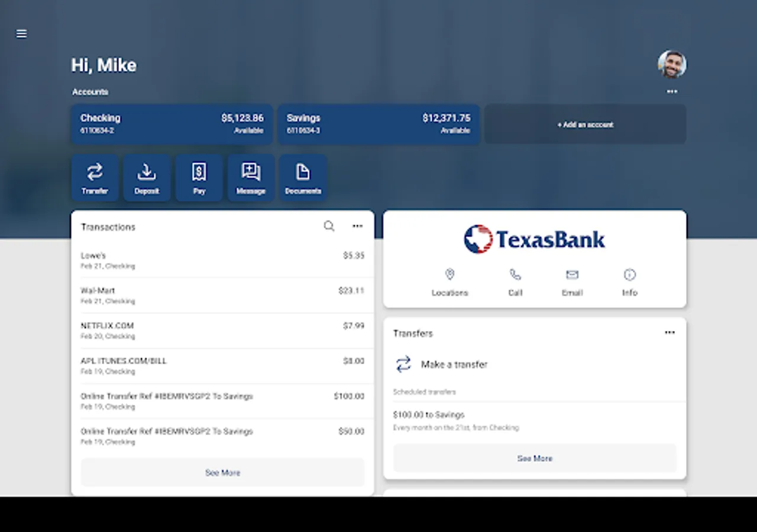Open bank Info
757x532 pixels.
[x=629, y=282]
